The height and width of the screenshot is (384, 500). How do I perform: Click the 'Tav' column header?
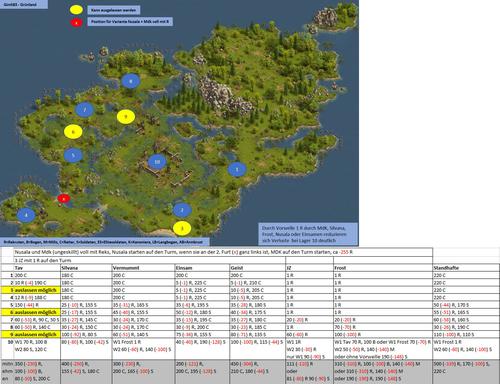(37, 268)
